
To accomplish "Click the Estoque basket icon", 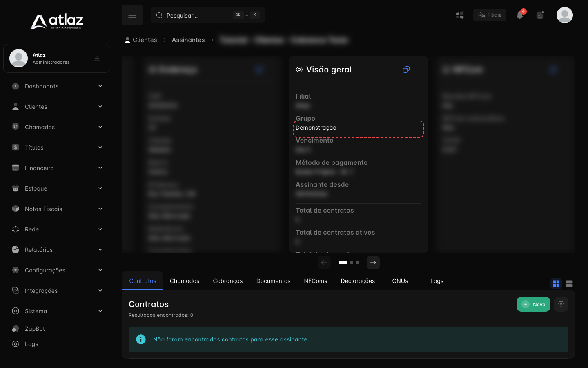I will [16, 188].
